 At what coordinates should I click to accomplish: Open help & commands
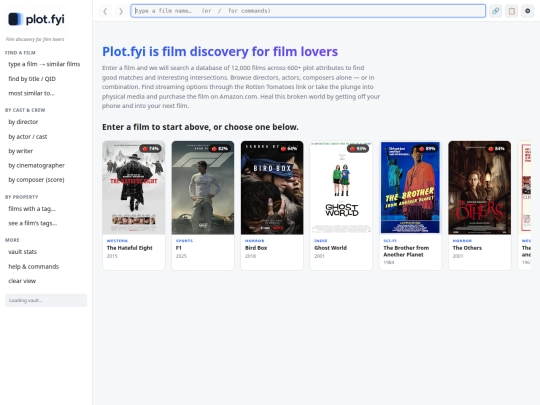pos(33,267)
